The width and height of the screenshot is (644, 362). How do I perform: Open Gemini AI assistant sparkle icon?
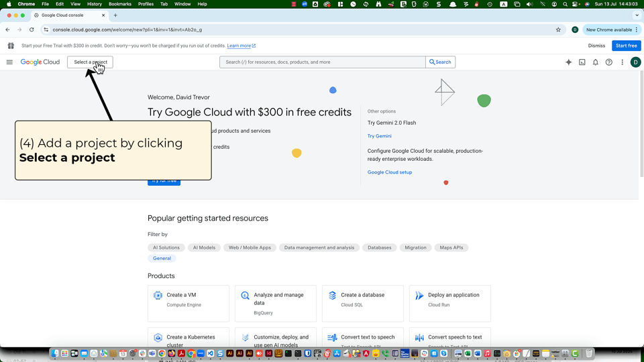568,62
